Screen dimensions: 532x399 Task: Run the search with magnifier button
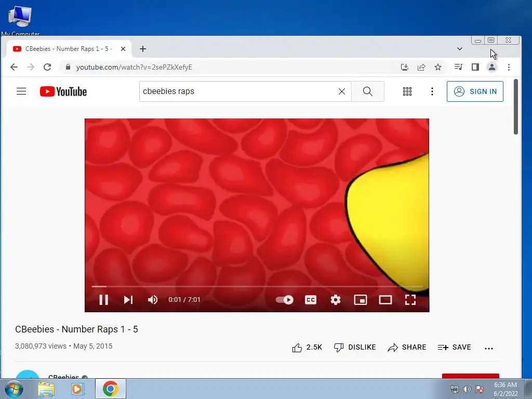pyautogui.click(x=368, y=91)
